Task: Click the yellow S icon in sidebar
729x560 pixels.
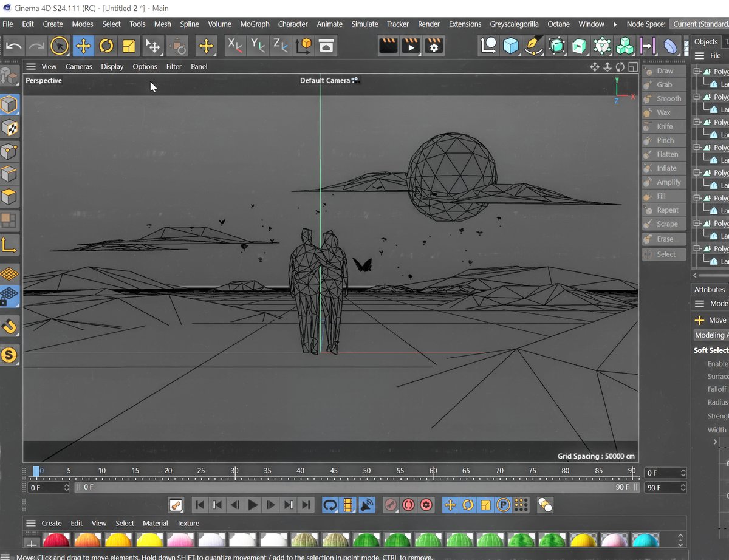Action: click(9, 355)
